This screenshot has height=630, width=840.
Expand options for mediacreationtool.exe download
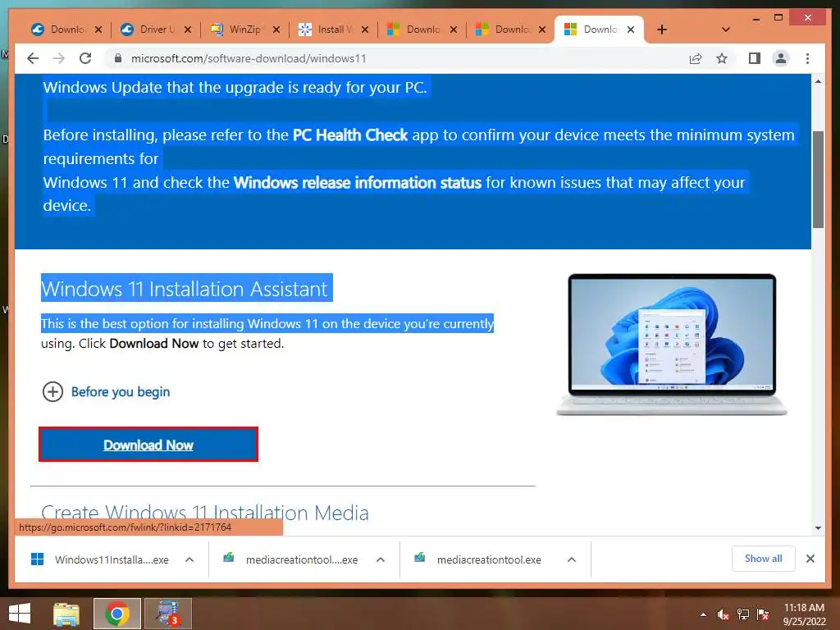pyautogui.click(x=572, y=559)
